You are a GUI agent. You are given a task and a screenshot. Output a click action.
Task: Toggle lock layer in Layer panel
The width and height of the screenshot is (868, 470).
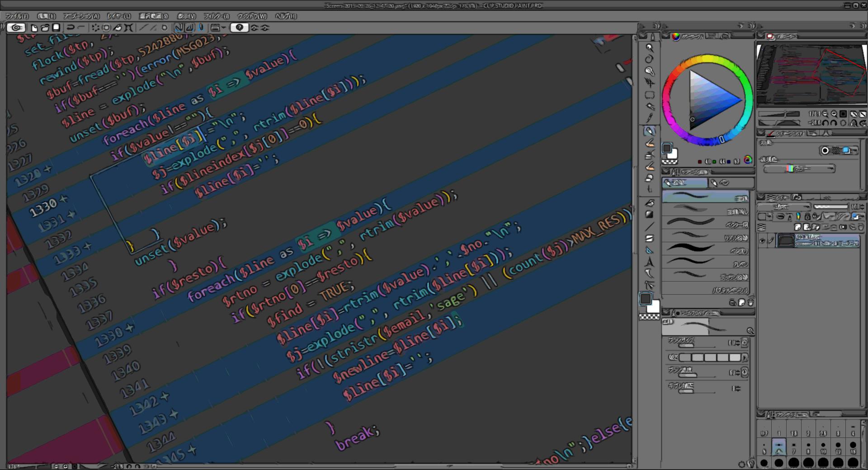click(x=807, y=217)
